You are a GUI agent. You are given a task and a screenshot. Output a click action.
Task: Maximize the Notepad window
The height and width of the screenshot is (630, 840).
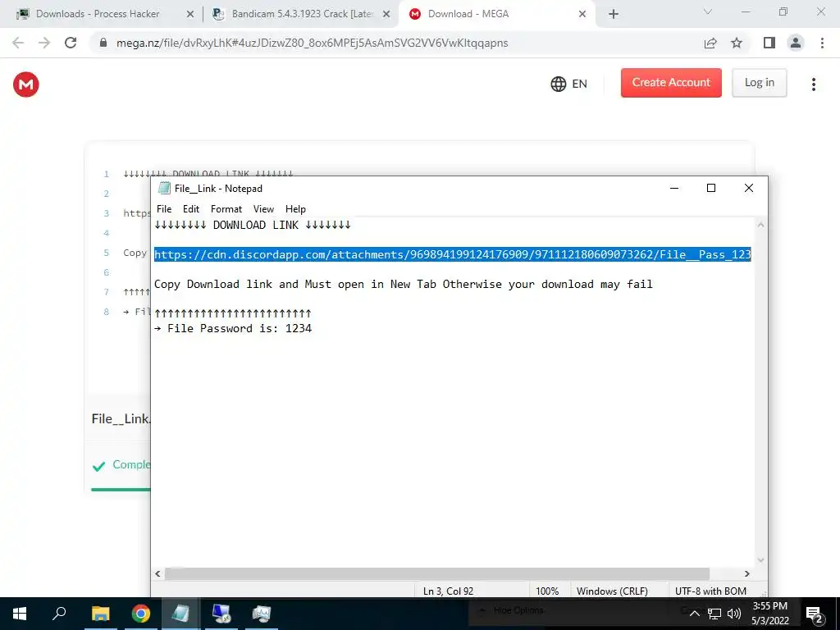[x=711, y=188]
